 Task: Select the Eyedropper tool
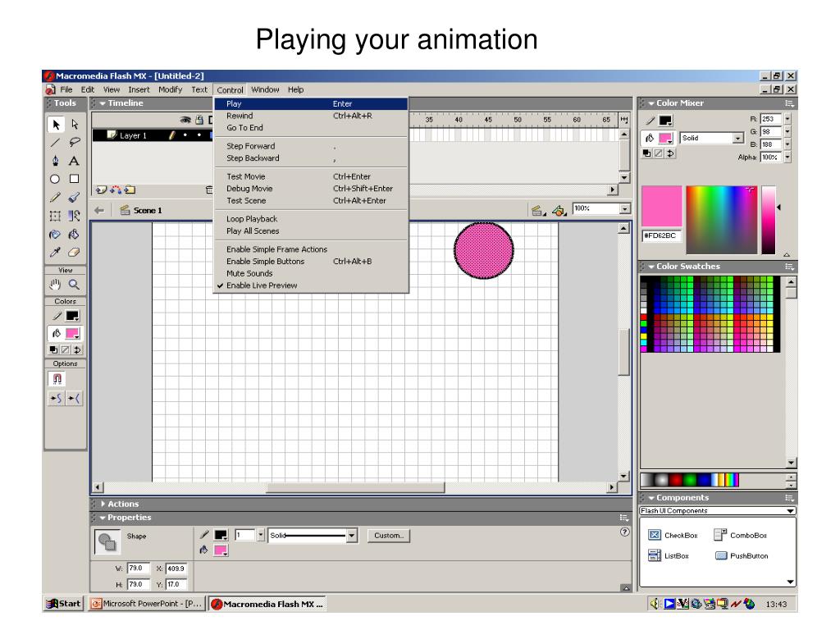(x=55, y=252)
